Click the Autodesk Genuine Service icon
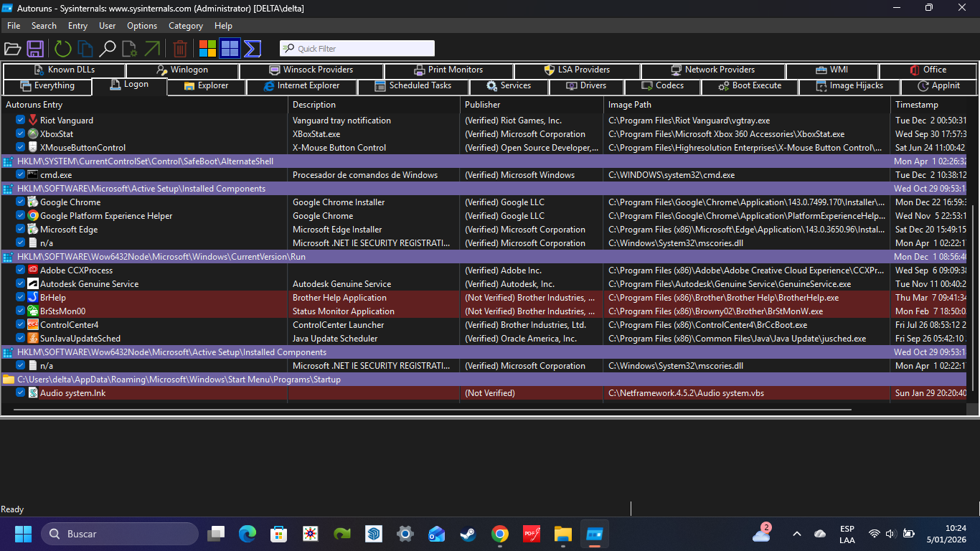Viewport: 980px width, 551px height. pos(33,284)
